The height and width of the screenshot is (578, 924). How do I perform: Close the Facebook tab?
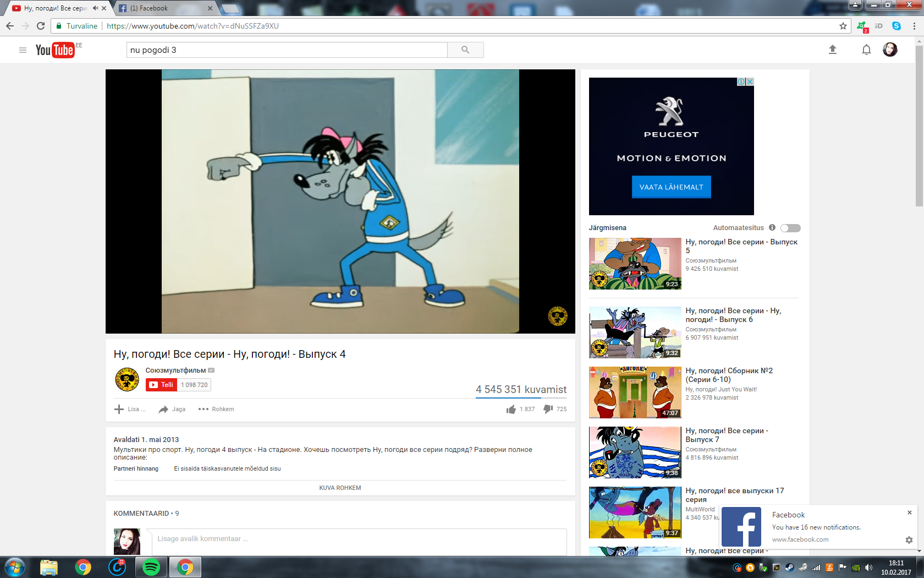[210, 8]
